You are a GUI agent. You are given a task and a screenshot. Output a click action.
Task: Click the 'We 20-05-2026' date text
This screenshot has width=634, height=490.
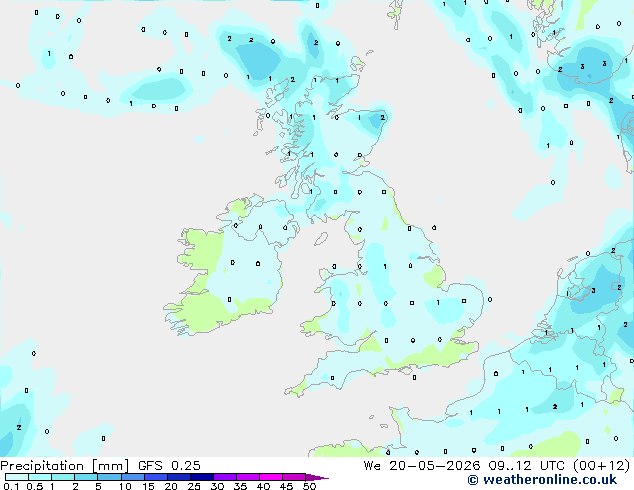[422, 466]
